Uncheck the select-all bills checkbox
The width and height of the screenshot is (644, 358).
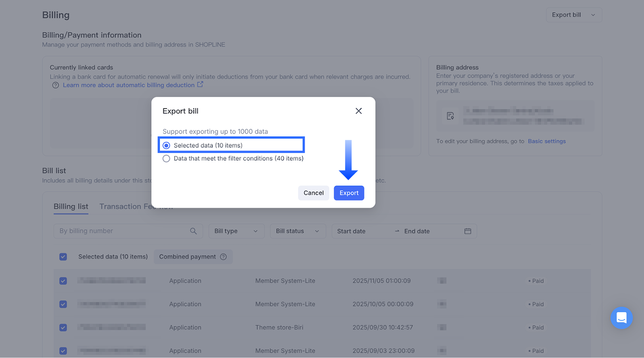tap(63, 257)
